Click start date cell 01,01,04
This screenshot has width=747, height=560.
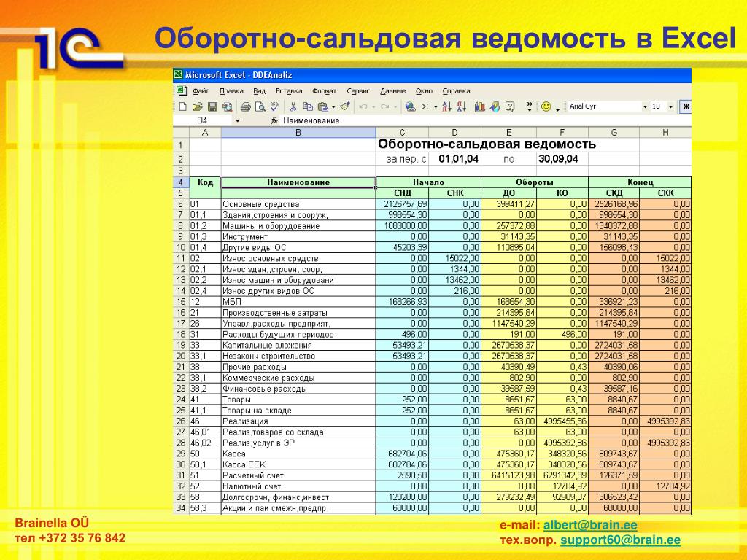(455, 159)
